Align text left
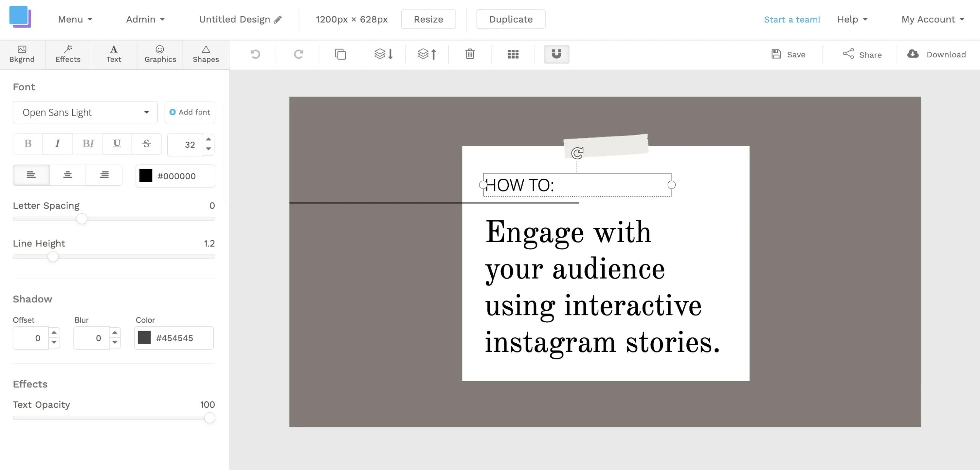 pos(31,175)
